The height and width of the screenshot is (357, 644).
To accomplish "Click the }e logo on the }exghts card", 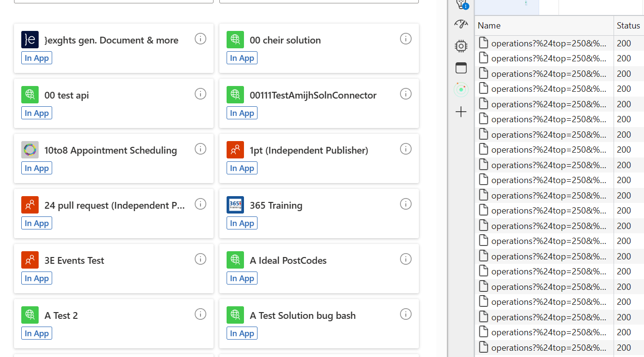I will point(30,40).
